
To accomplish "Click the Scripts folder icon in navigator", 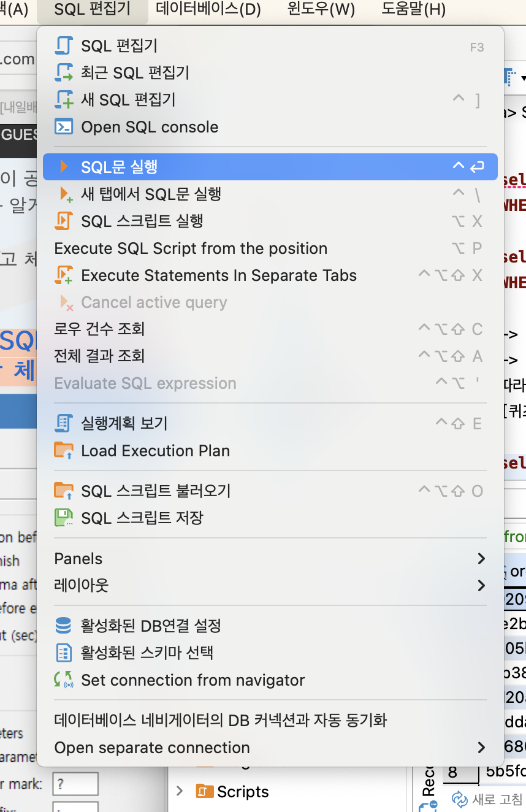I will (x=205, y=791).
